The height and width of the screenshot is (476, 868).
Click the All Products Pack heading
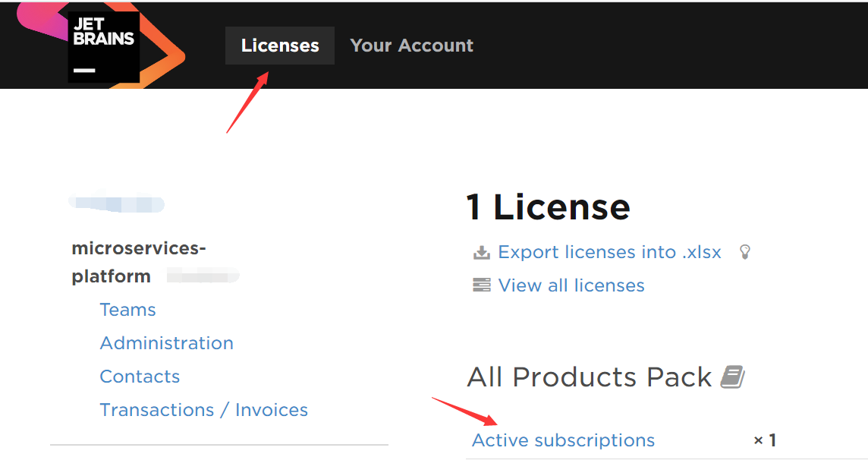point(589,377)
